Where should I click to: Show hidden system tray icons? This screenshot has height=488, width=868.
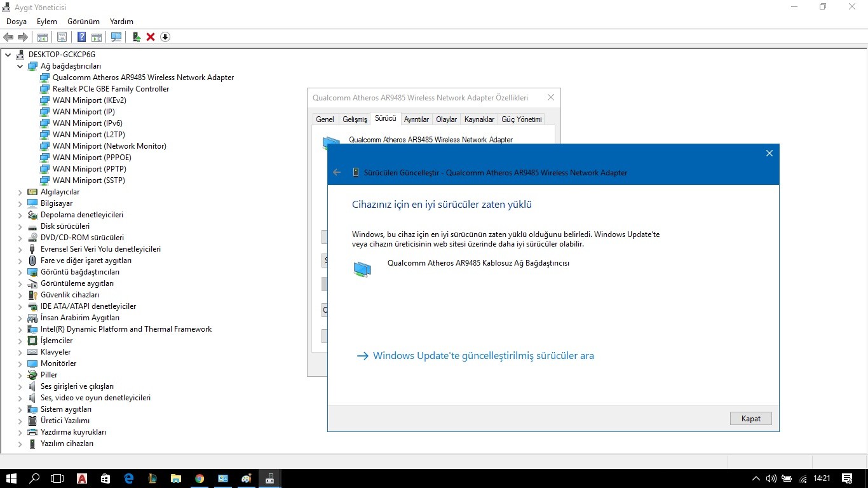[756, 478]
